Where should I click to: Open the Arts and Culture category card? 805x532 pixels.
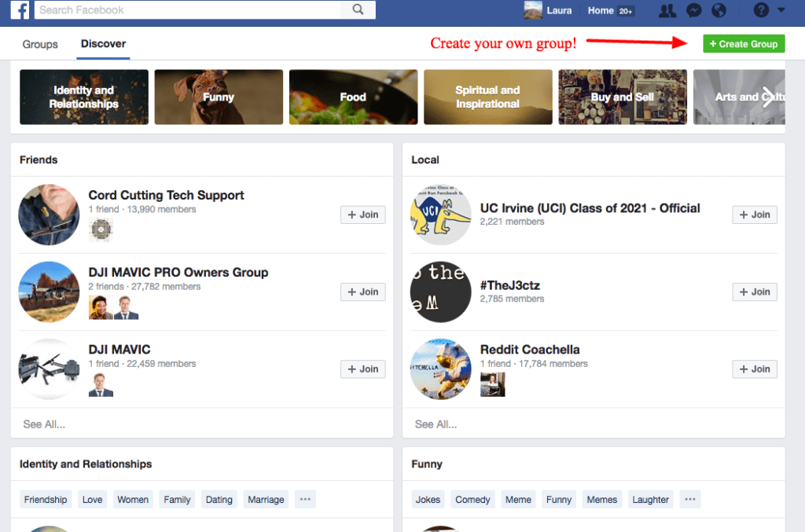(739, 97)
